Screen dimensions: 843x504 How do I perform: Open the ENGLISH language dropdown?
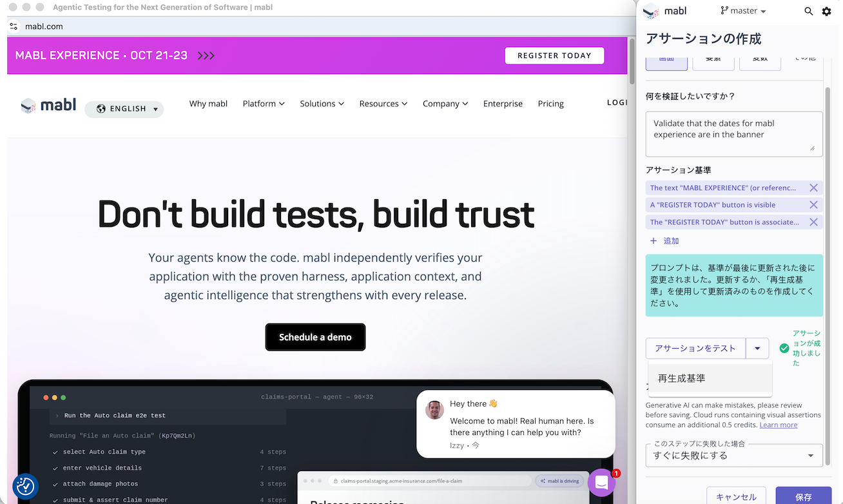(x=124, y=109)
